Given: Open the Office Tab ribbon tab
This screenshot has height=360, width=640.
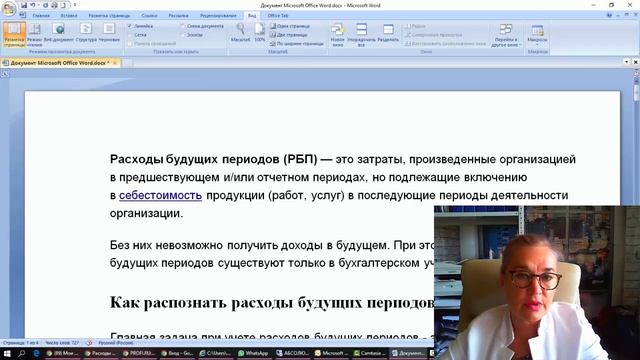Looking at the screenshot, I should pyautogui.click(x=278, y=16).
